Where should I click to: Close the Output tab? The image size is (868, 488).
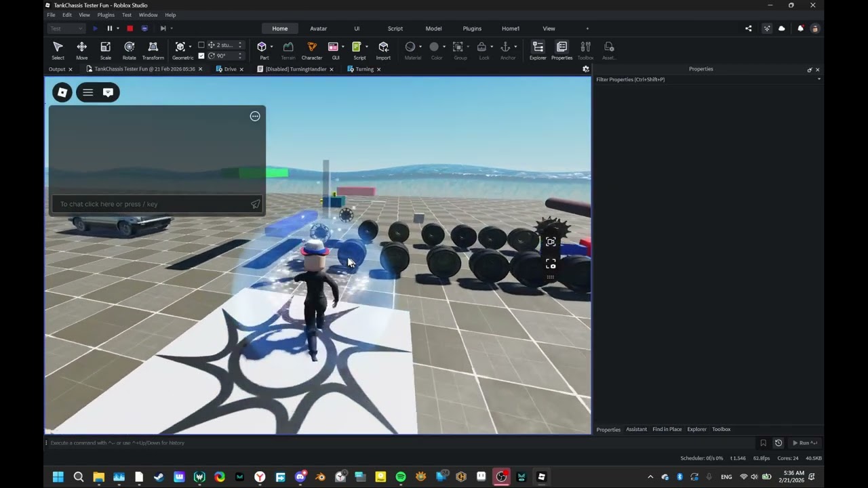tap(70, 69)
